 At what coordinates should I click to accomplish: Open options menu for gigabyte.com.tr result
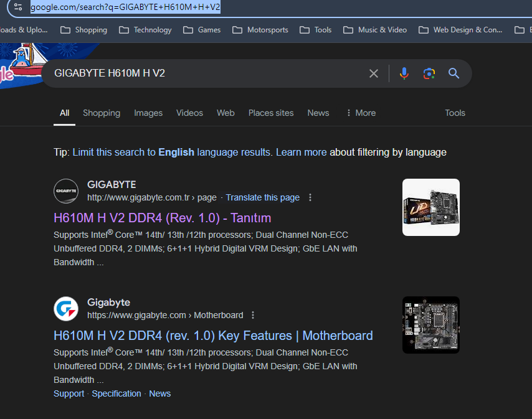(x=310, y=197)
